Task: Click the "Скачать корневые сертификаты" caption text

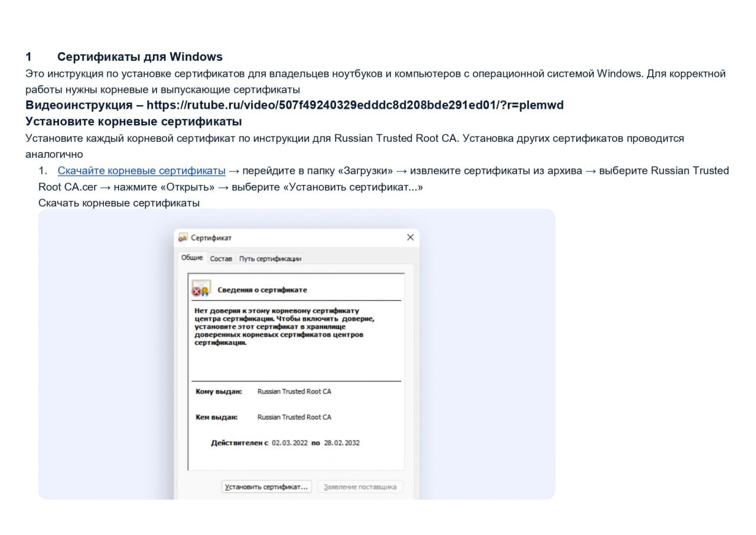Action: [x=119, y=203]
